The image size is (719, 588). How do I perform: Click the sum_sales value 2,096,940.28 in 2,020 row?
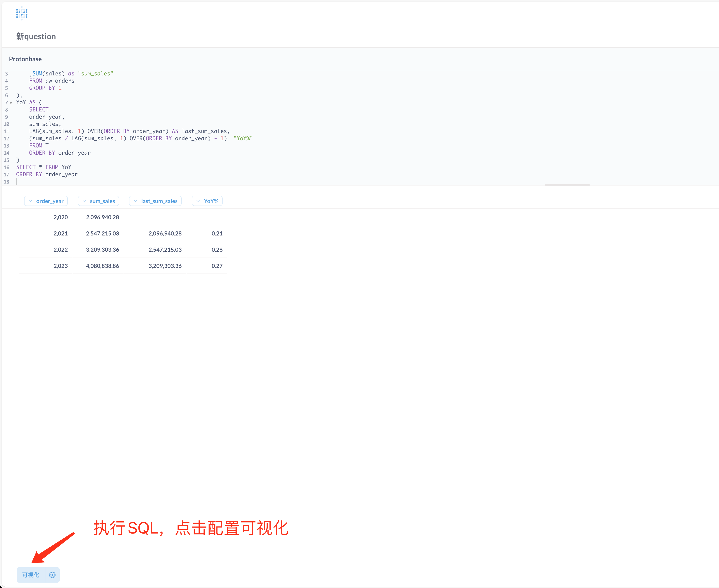(103, 217)
